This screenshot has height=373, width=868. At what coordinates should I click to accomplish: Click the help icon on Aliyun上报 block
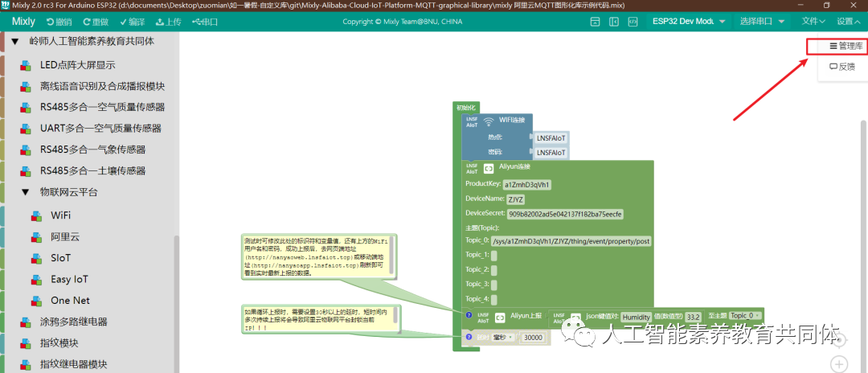[469, 315]
